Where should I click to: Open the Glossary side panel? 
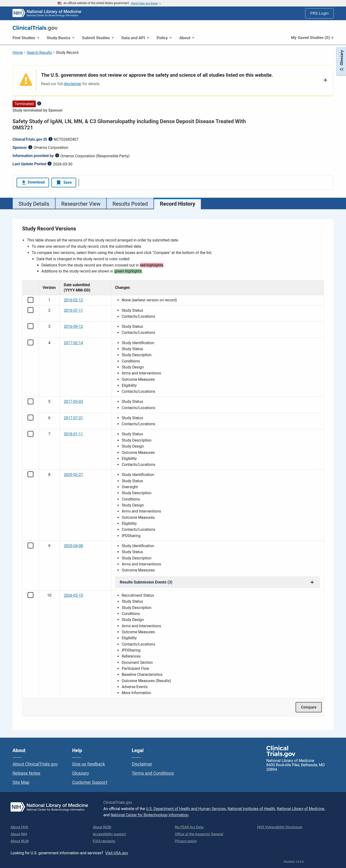click(341, 61)
